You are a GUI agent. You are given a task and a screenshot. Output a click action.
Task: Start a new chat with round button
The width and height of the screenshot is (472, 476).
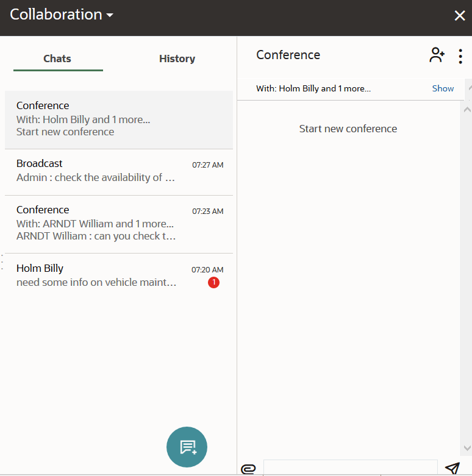coord(187,447)
